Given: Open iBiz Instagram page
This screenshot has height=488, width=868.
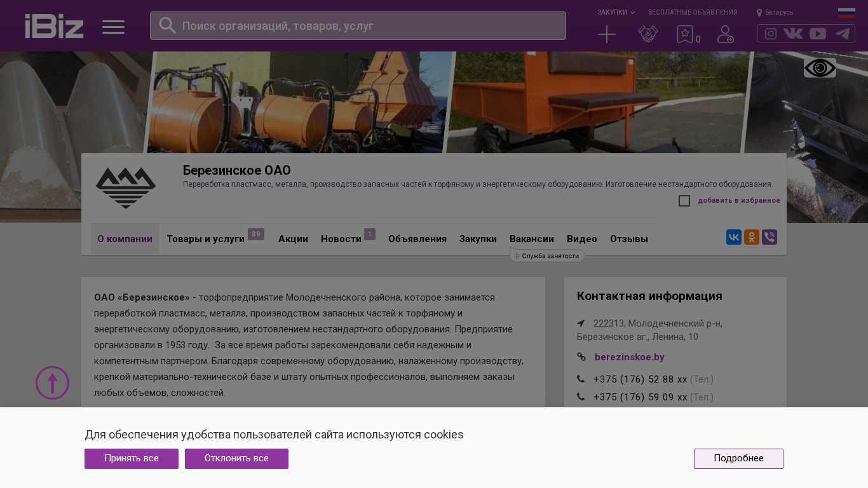Looking at the screenshot, I should coord(771,34).
